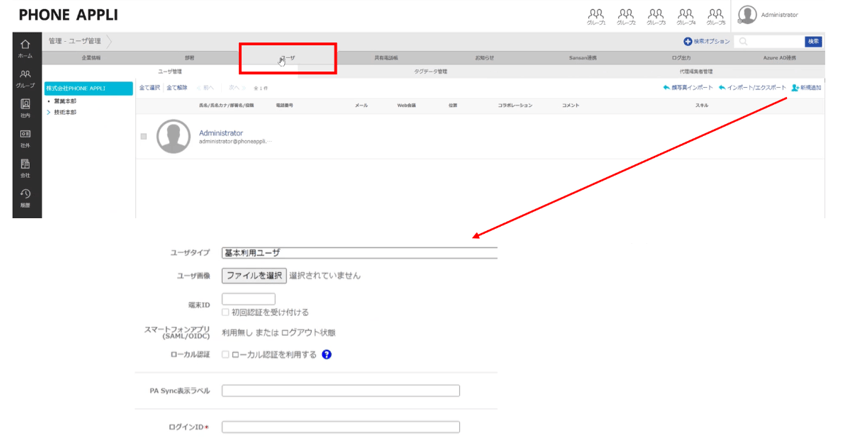Tick the checkbox beside Administrator row
Viewport: 843px width, 448px height.
[144, 137]
